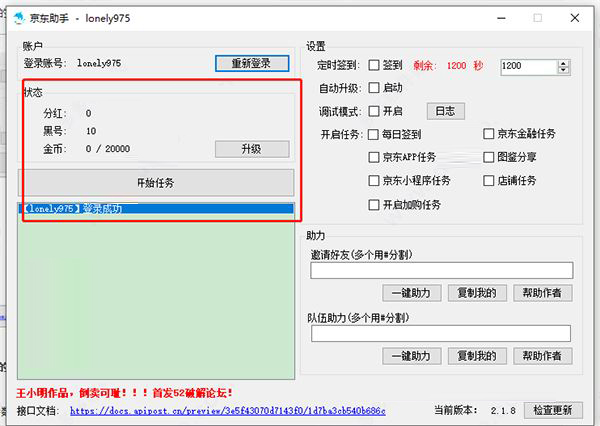Click the 开始任务 button

click(x=156, y=183)
